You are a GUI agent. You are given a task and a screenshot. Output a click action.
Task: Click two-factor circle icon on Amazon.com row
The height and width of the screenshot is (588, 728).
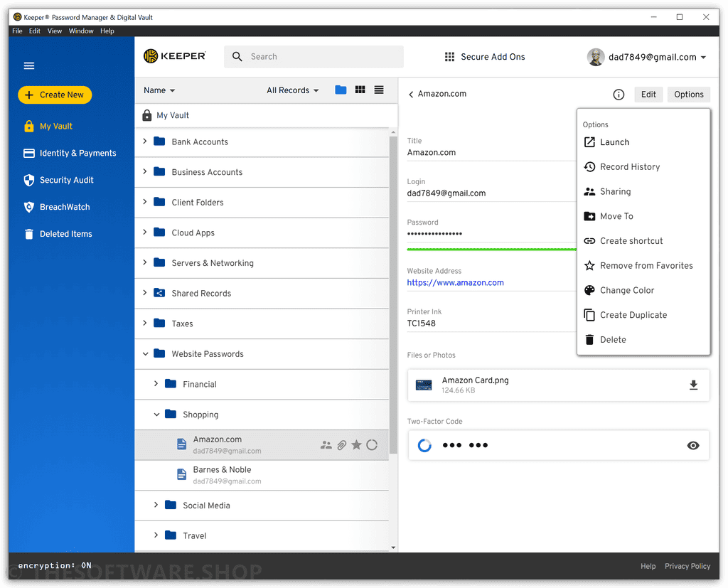coord(372,445)
